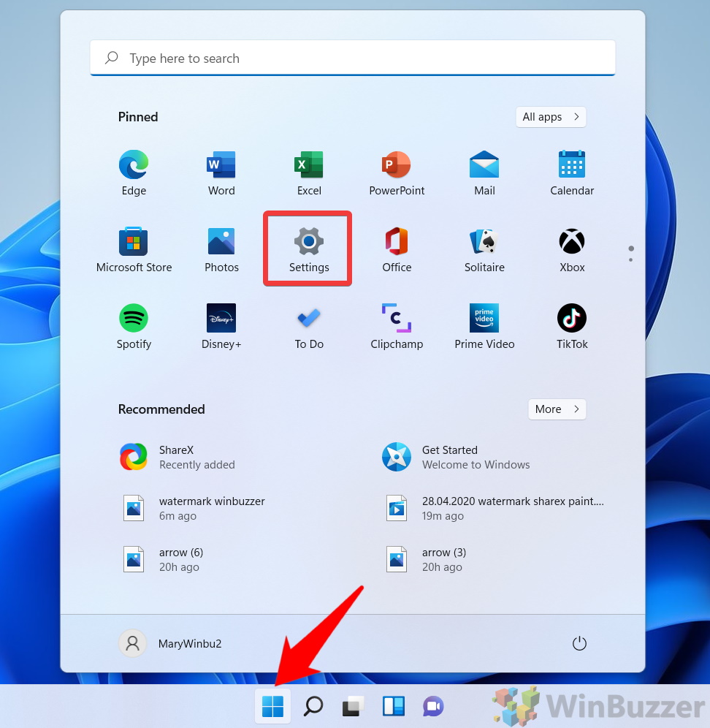Open the Mail app

pos(484,172)
